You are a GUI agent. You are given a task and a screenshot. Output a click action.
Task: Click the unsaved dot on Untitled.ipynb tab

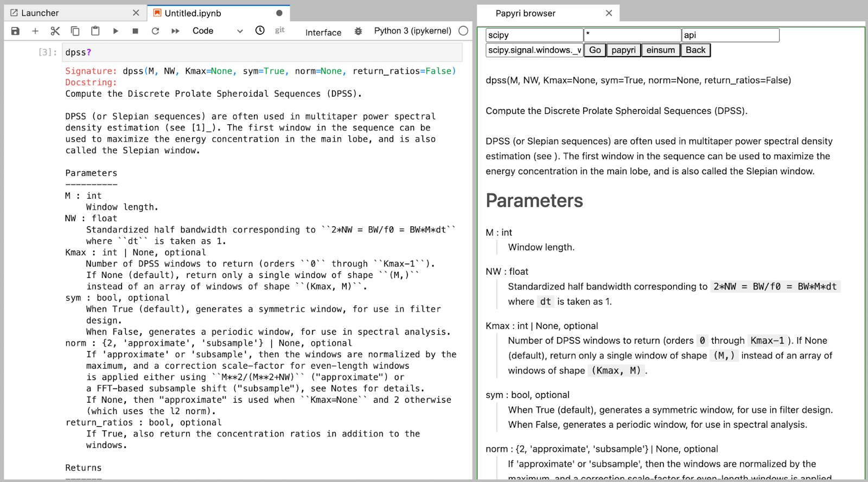[x=279, y=13]
